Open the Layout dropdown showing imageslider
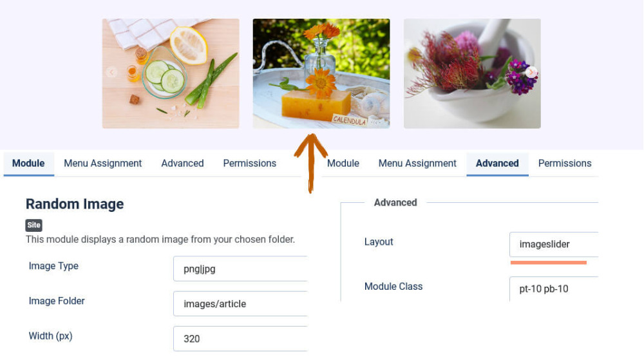This screenshot has width=644, height=362. [x=554, y=244]
